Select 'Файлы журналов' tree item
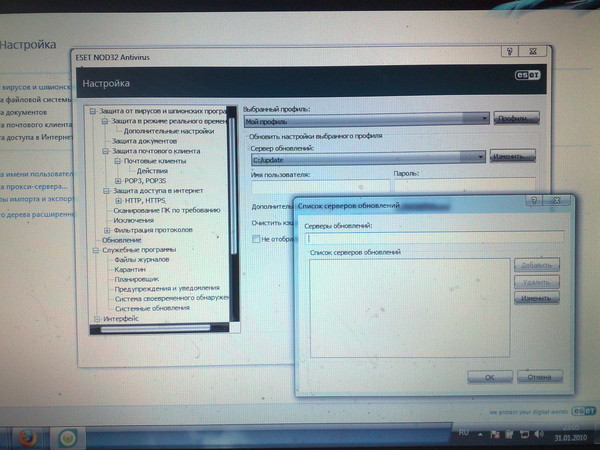600x450 pixels. click(x=142, y=260)
